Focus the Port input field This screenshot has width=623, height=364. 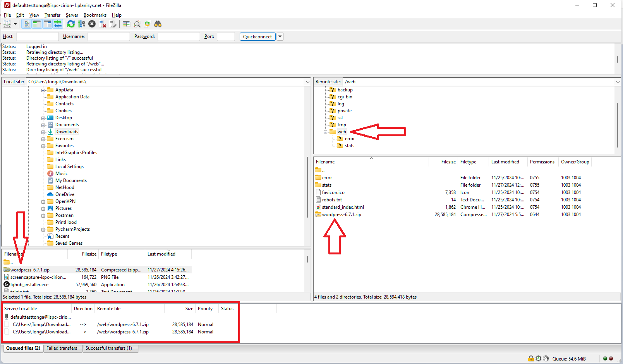(226, 36)
